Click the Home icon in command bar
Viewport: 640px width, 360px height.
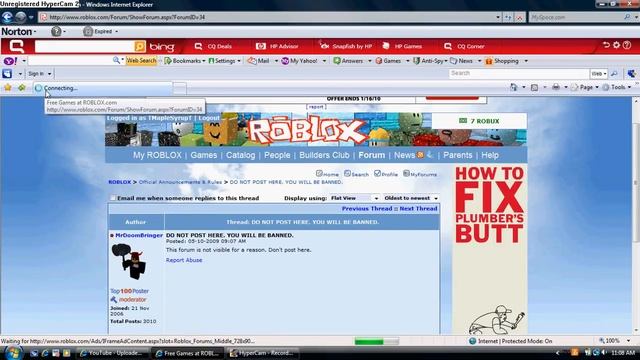[x=513, y=87]
